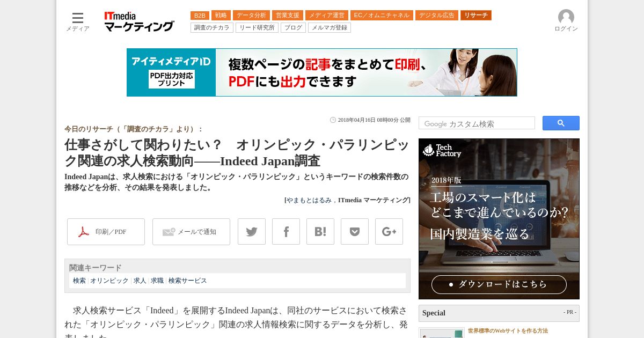Print article as 印刷／PDF
The image size is (644, 338).
(x=106, y=232)
